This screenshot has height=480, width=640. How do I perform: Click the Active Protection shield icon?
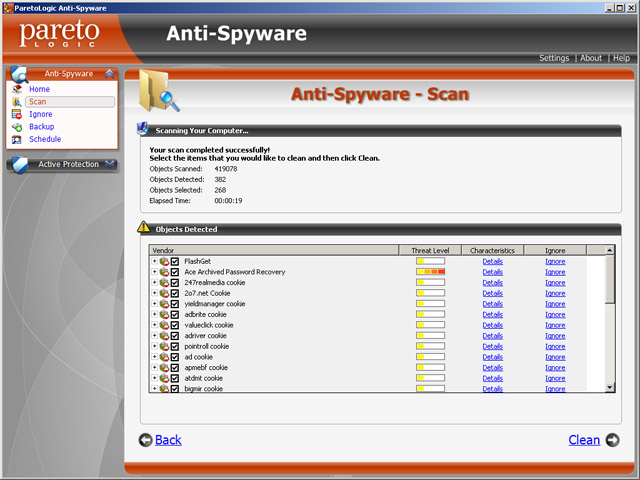(x=19, y=164)
